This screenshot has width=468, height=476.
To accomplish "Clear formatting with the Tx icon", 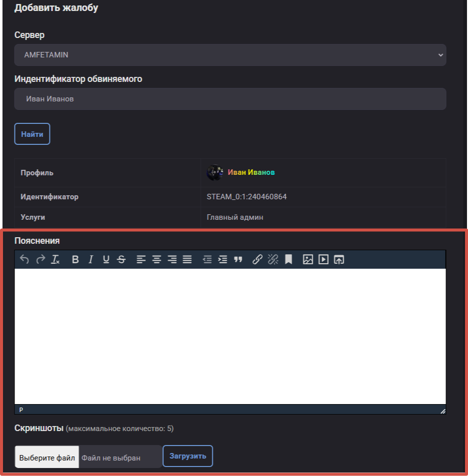I will tap(55, 260).
